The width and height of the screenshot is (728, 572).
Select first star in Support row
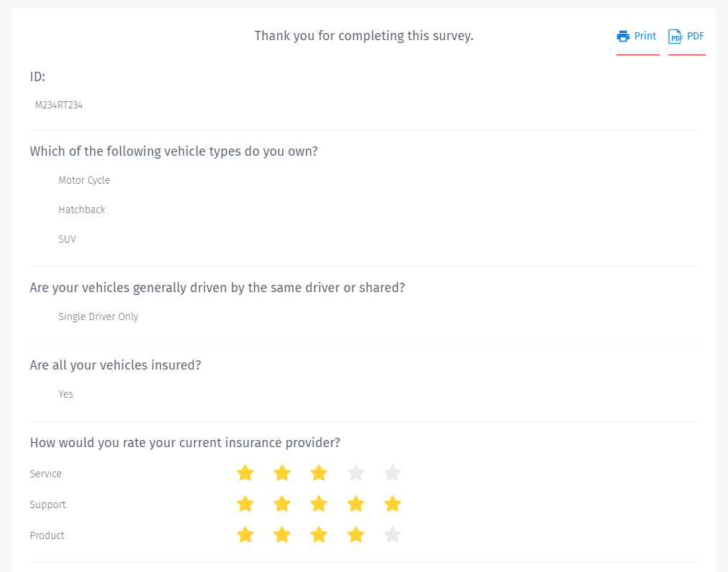coord(246,504)
